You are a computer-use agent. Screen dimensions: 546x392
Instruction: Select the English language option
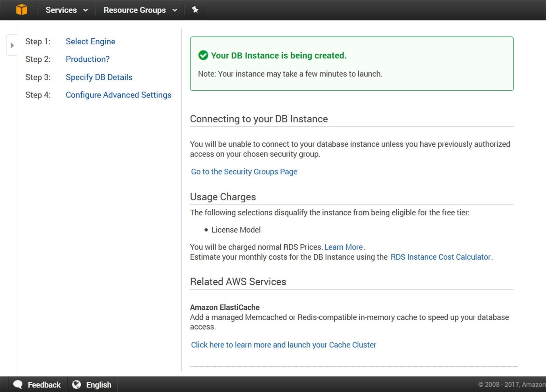point(99,385)
